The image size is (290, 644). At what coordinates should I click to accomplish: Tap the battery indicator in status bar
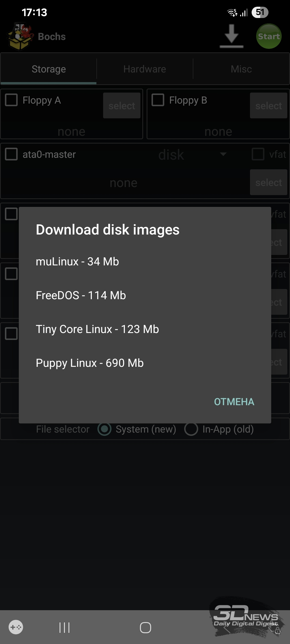pos(260,12)
